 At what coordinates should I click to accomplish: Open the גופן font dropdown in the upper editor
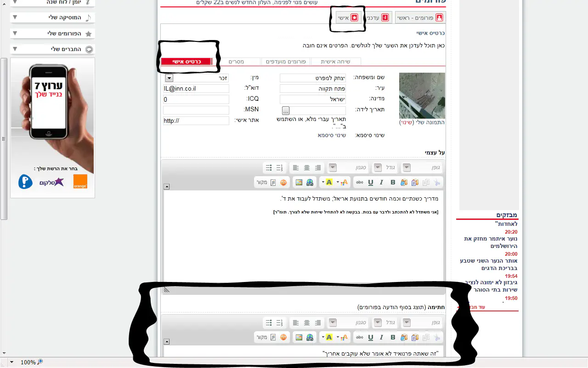click(x=407, y=167)
